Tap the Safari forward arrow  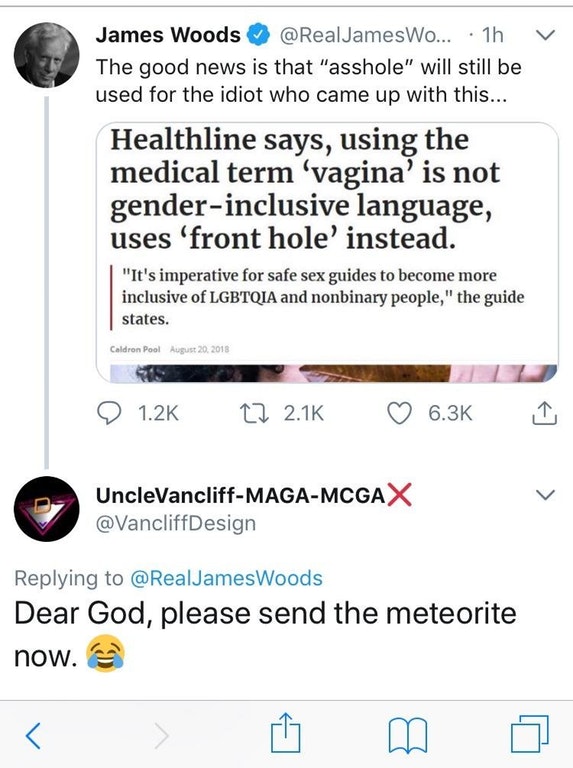(x=161, y=735)
